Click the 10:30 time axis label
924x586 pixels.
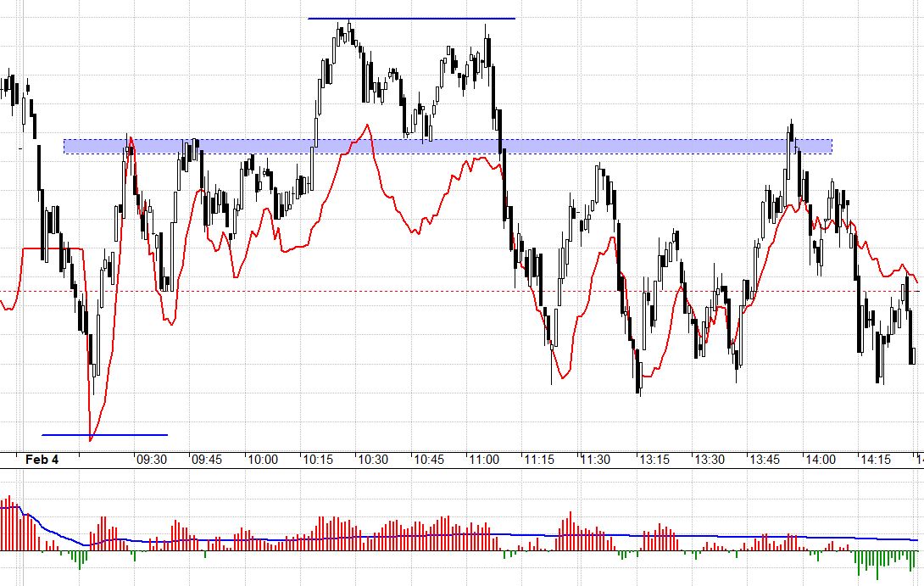tap(373, 460)
